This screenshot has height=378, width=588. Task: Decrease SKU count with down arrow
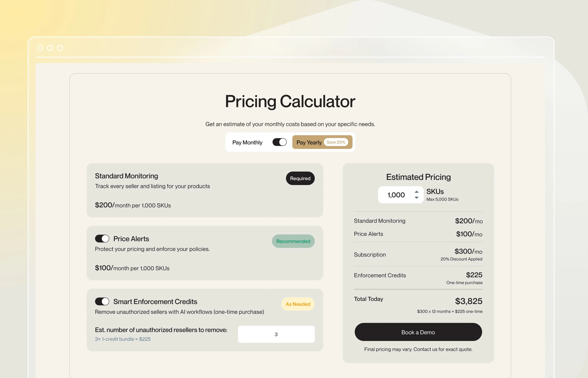[417, 198]
